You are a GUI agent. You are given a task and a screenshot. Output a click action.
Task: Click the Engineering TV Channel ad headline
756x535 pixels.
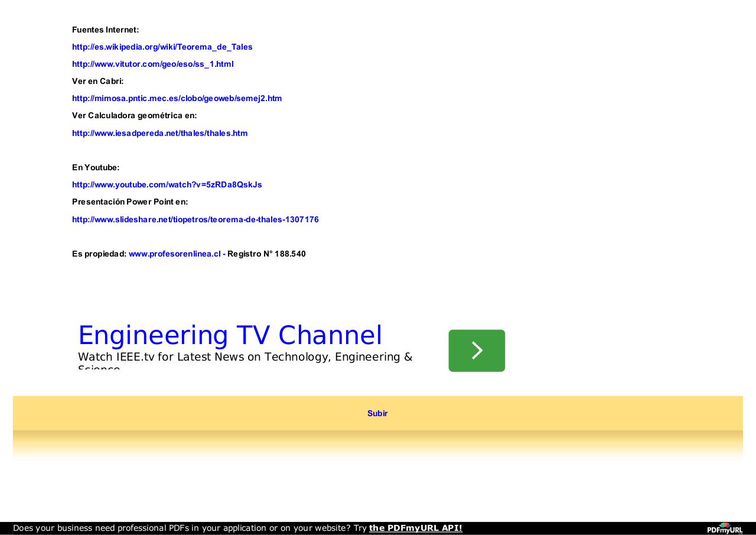(x=230, y=335)
